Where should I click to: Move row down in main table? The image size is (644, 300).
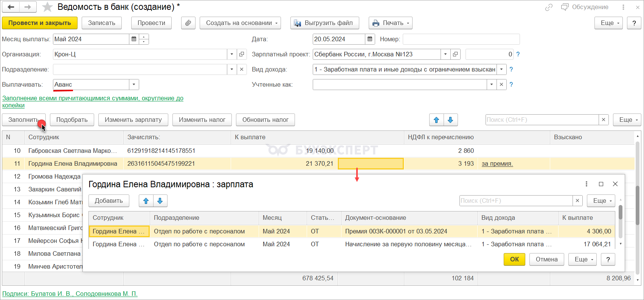[x=450, y=120]
